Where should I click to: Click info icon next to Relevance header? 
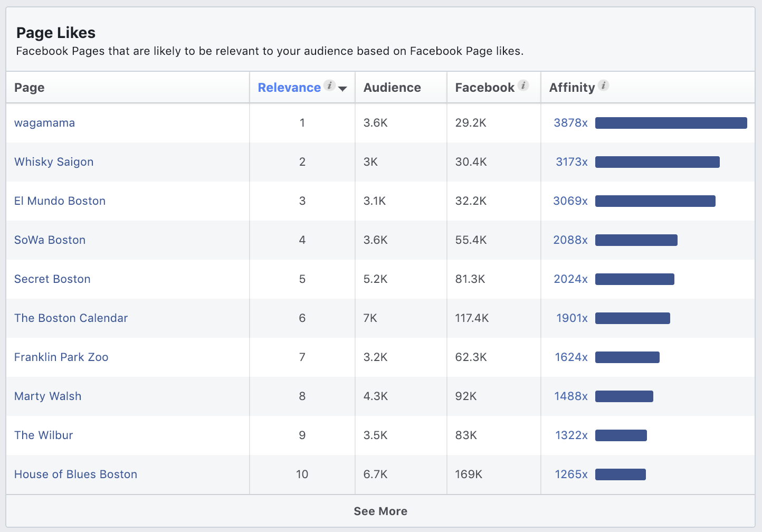tap(329, 85)
